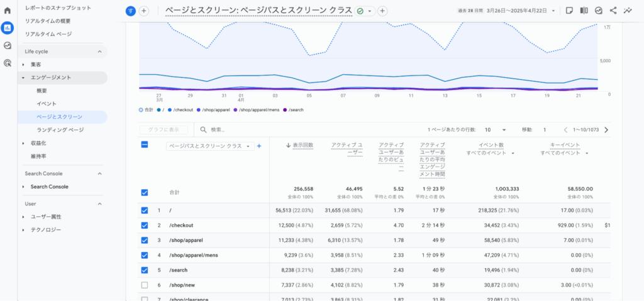Image resolution: width=644 pixels, height=301 pixels.
Task: Go to previous table page arrow
Action: point(565,129)
